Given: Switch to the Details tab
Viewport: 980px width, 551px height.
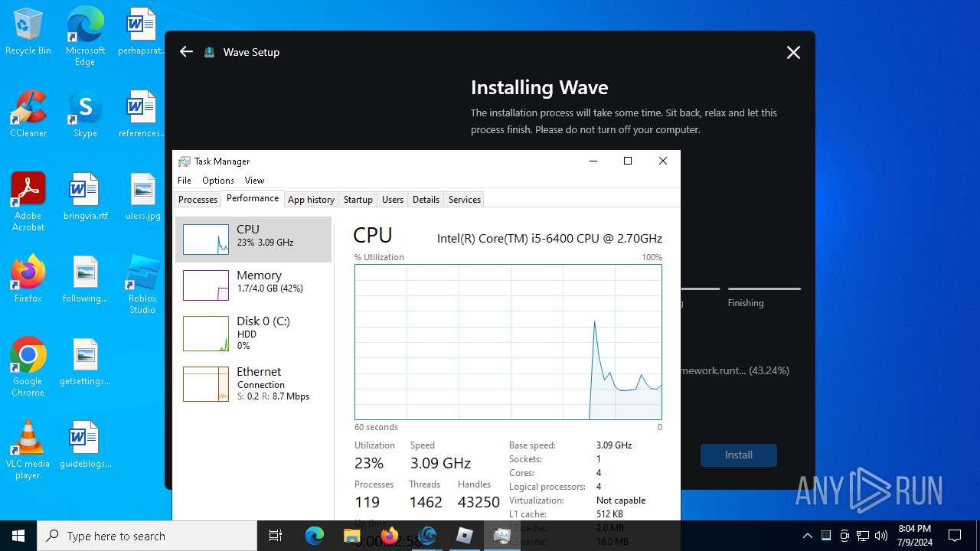Looking at the screenshot, I should (426, 200).
